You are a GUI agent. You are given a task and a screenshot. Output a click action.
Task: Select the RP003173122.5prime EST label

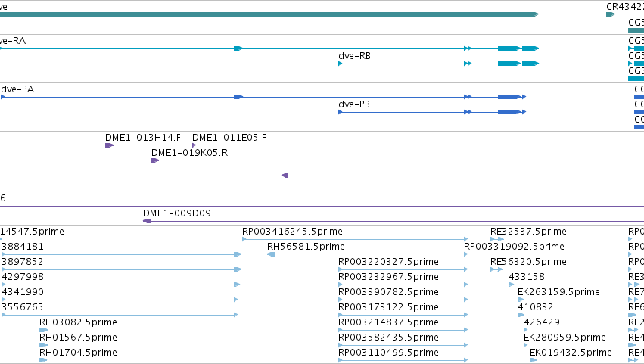(388, 307)
